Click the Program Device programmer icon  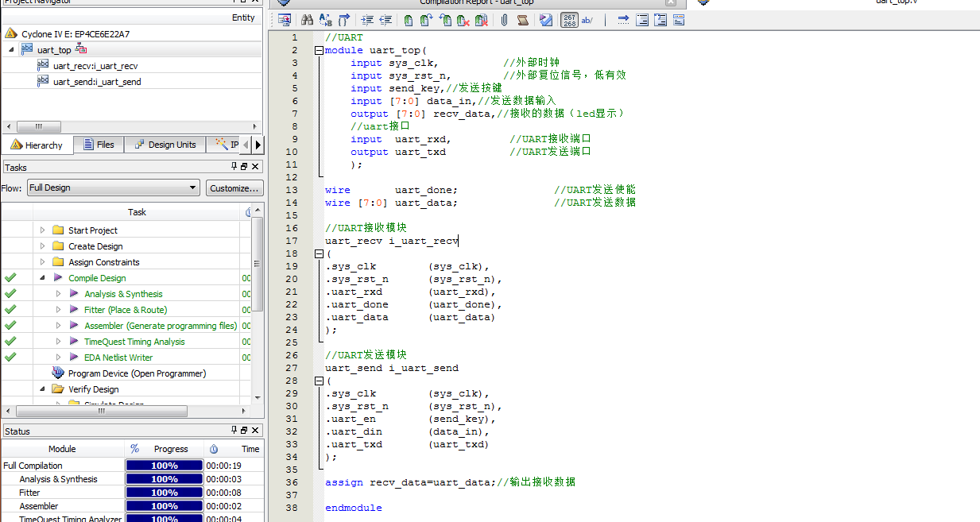point(58,373)
